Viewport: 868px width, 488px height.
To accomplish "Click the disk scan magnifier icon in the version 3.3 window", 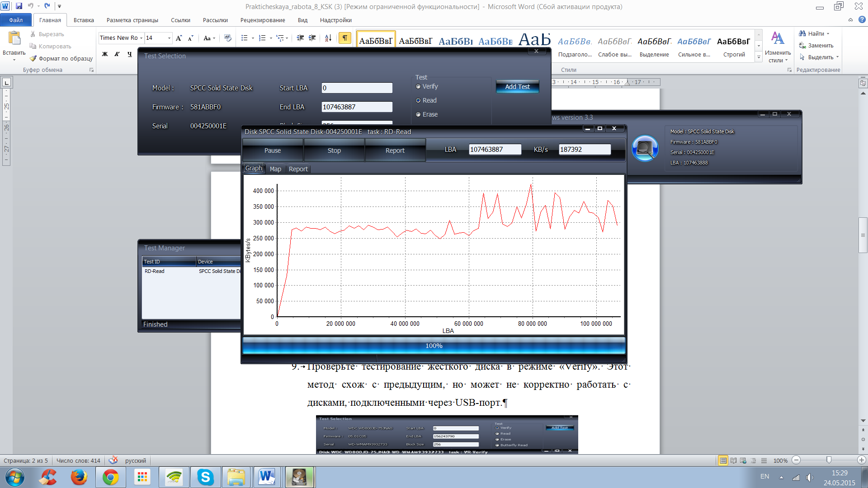I will point(645,148).
